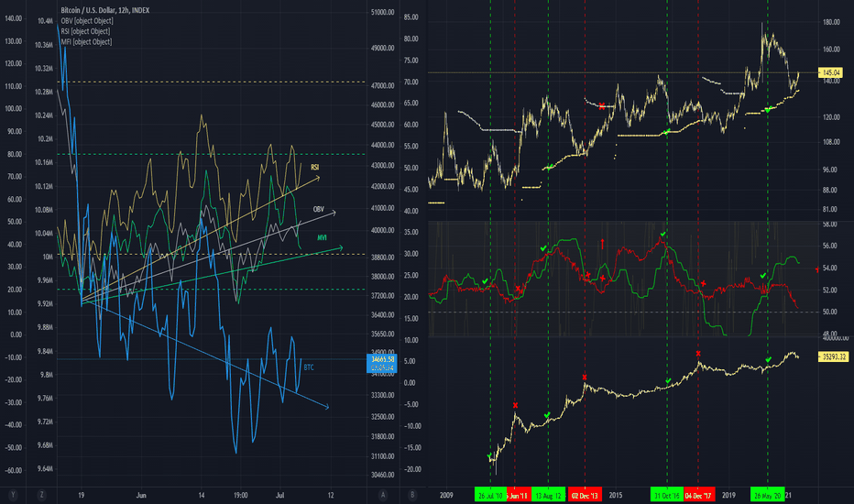Click the 04 Dec '17 red date label
Screen dimensions: 854x504
pos(699,495)
